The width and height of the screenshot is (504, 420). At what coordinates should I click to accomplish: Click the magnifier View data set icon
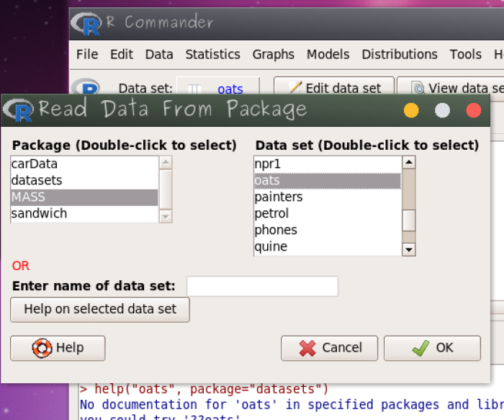coord(418,89)
